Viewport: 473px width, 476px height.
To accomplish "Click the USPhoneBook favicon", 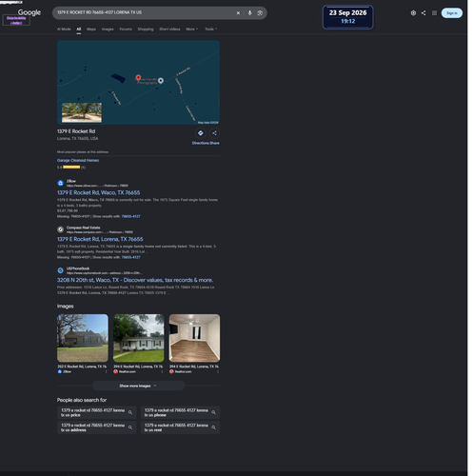I will (60, 270).
